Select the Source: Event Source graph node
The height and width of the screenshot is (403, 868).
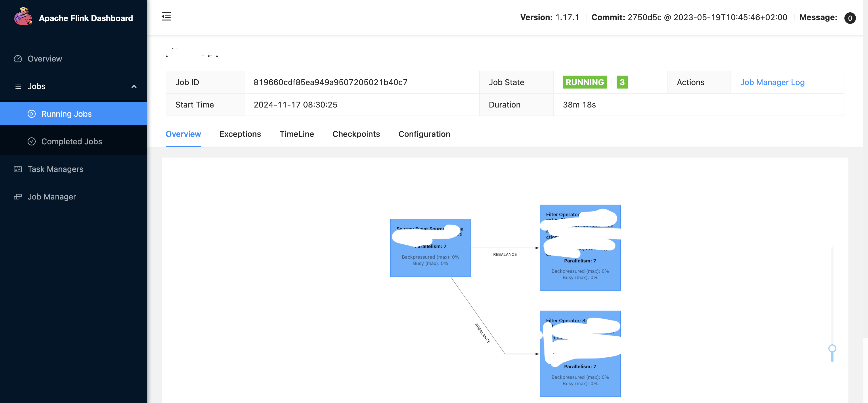[x=430, y=248]
